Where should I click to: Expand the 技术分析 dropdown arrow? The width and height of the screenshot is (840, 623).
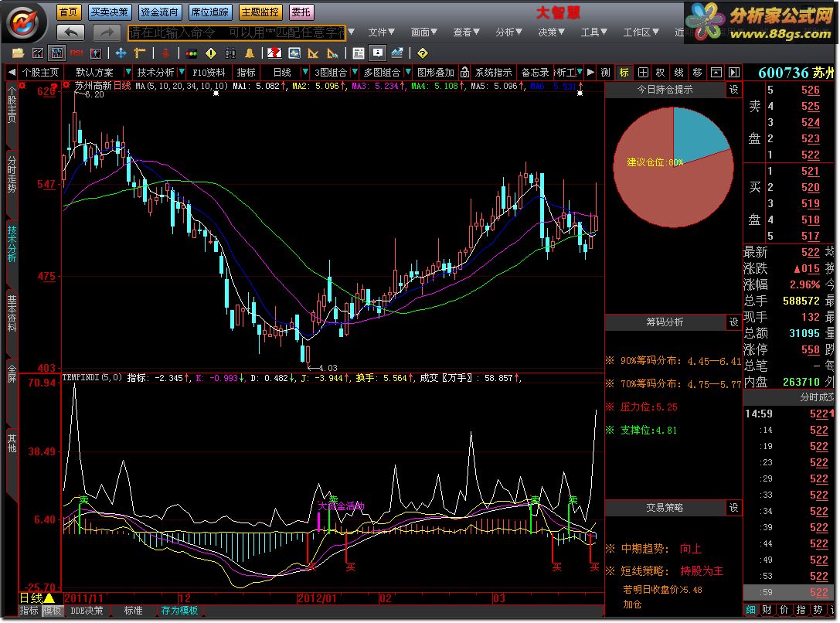point(182,72)
